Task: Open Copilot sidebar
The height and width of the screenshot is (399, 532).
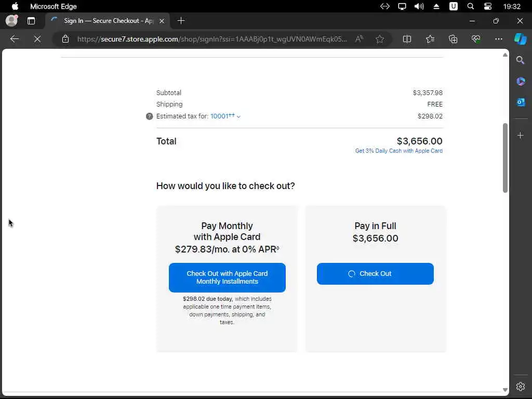Action: [521, 38]
